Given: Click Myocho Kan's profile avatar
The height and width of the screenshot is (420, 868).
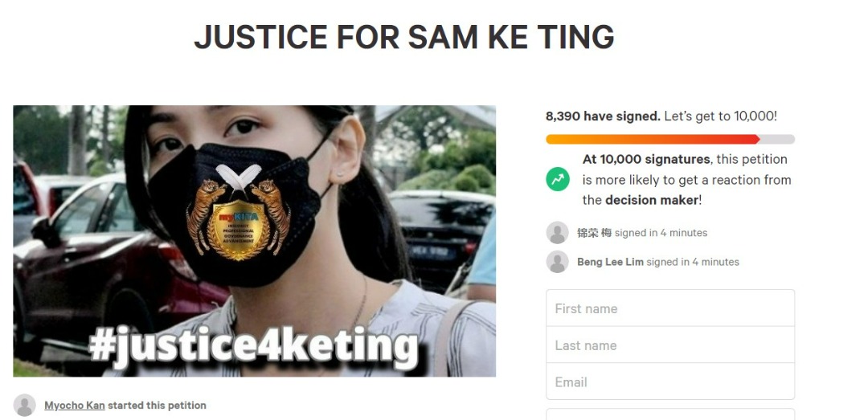Looking at the screenshot, I should [24, 405].
